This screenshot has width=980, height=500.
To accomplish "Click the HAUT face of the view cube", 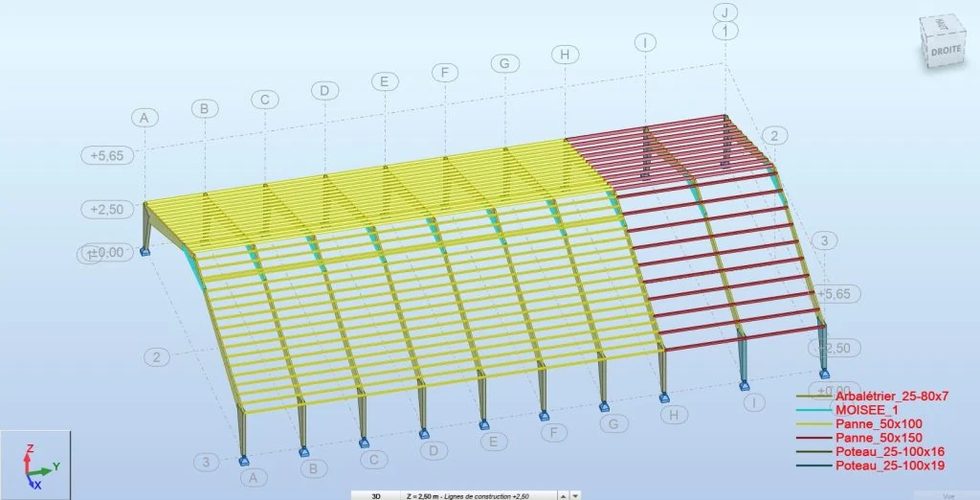I will 942,25.
